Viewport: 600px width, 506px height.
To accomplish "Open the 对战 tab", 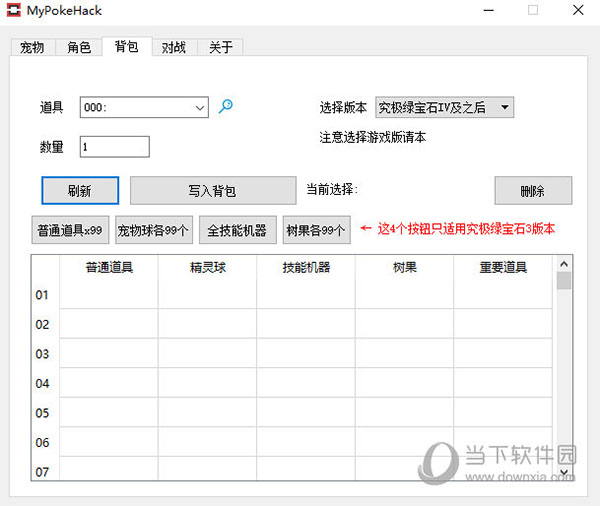I will pos(174,47).
